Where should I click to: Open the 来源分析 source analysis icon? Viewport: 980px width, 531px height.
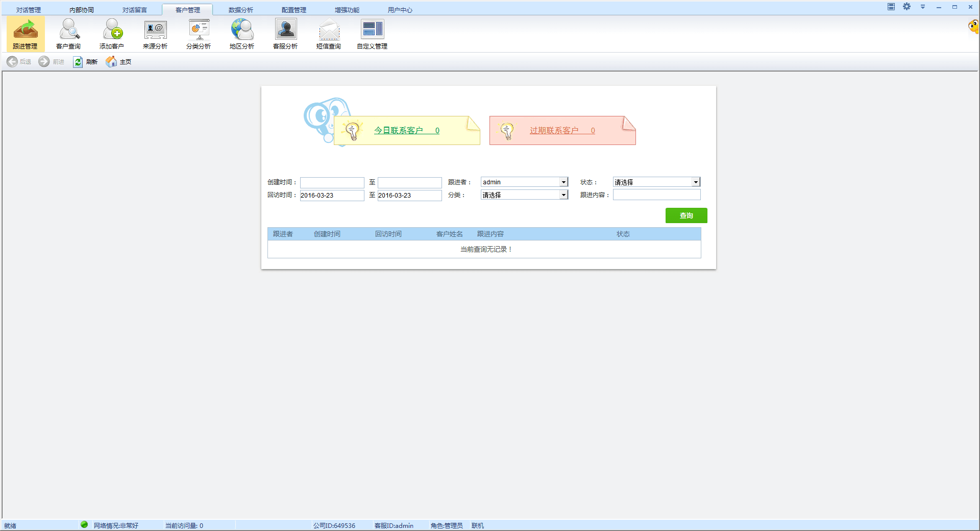[155, 34]
